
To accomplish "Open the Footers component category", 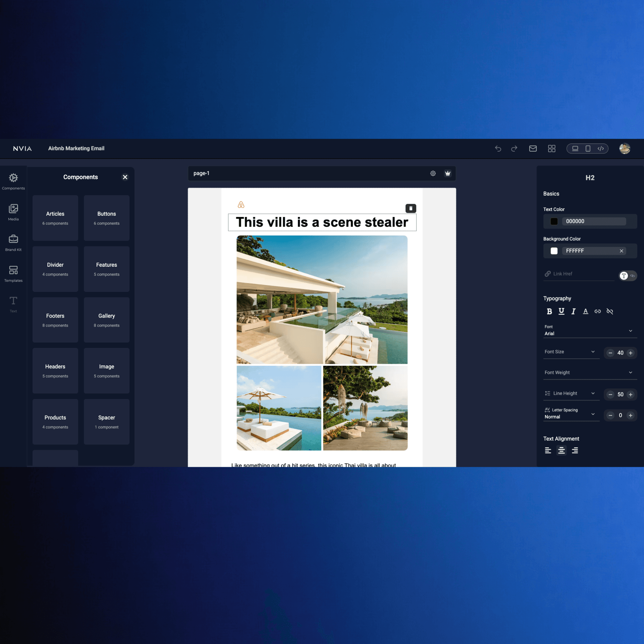I will pos(55,320).
